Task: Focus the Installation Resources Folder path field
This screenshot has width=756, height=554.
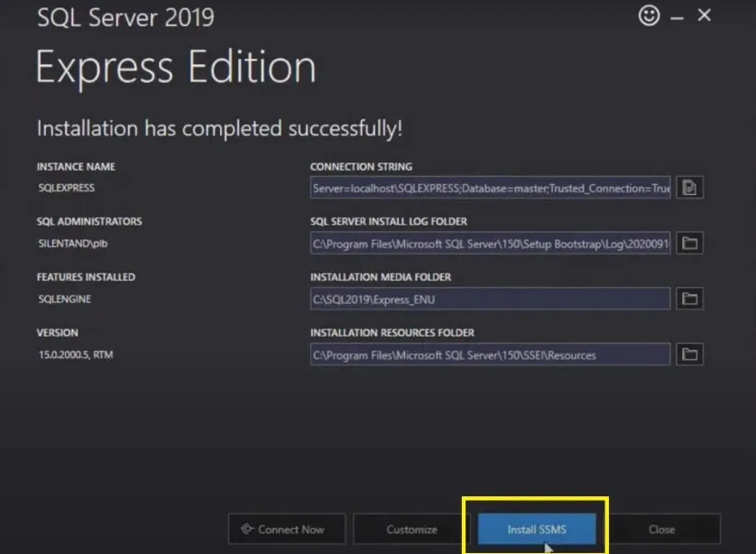Action: pos(490,355)
